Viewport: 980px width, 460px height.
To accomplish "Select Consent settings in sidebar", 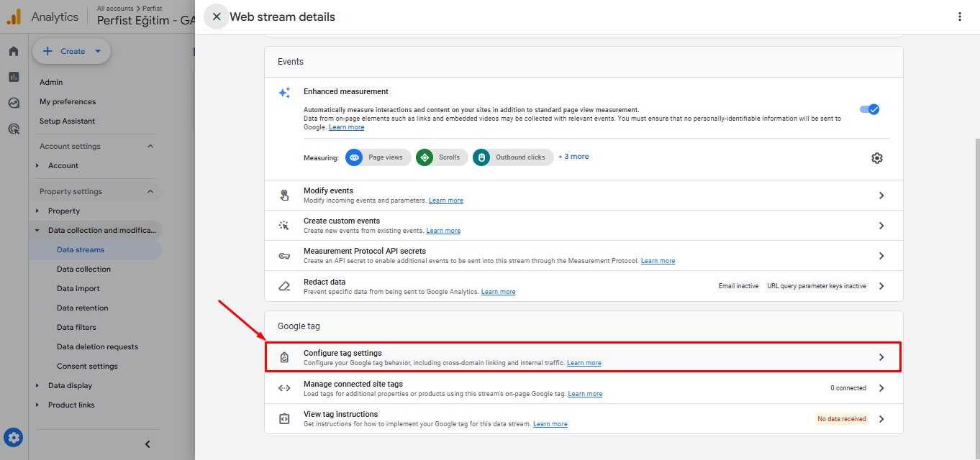I will [87, 366].
